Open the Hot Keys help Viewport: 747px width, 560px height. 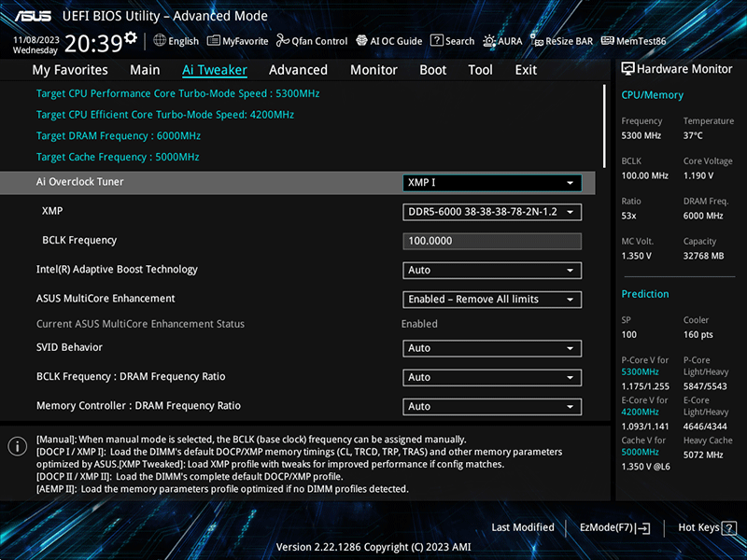point(707,527)
